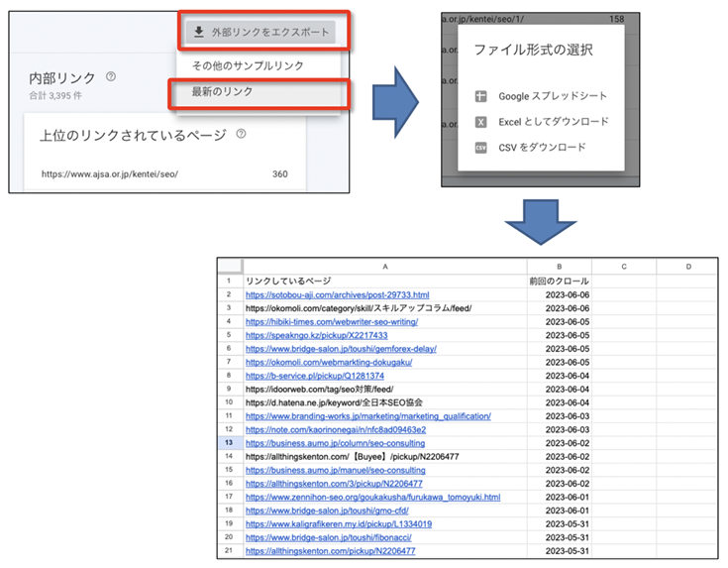Click the 外部リンクをエクスポート button

tap(260, 32)
